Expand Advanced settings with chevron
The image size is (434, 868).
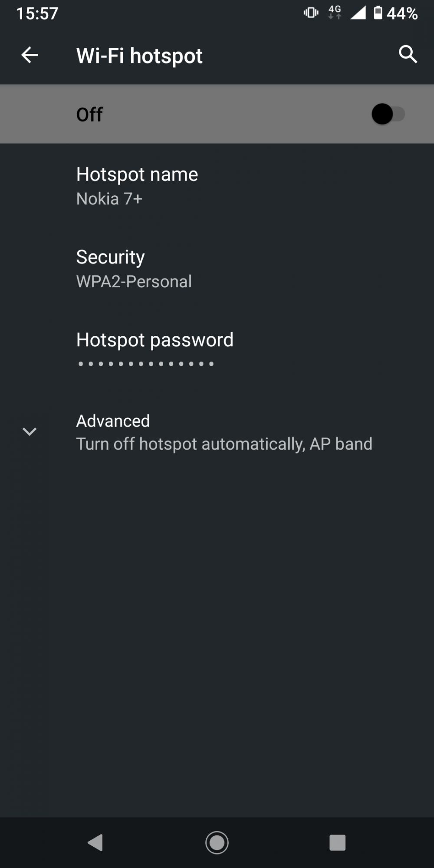pyautogui.click(x=30, y=431)
